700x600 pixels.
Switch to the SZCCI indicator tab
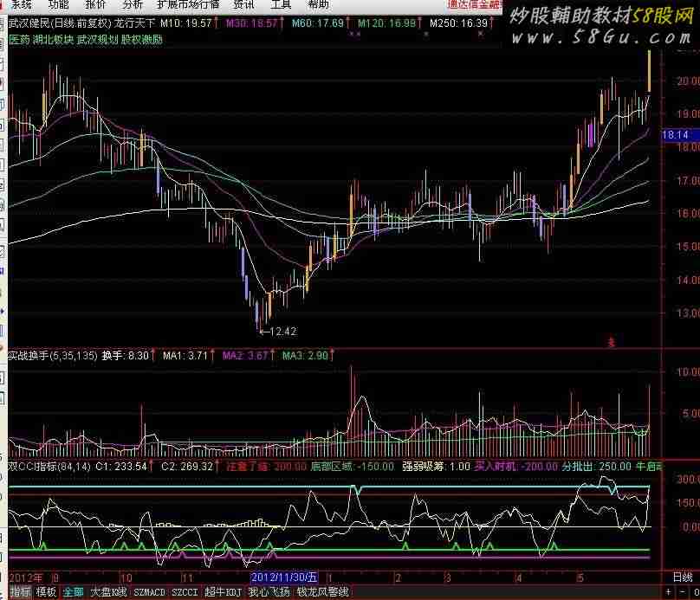tap(185, 592)
